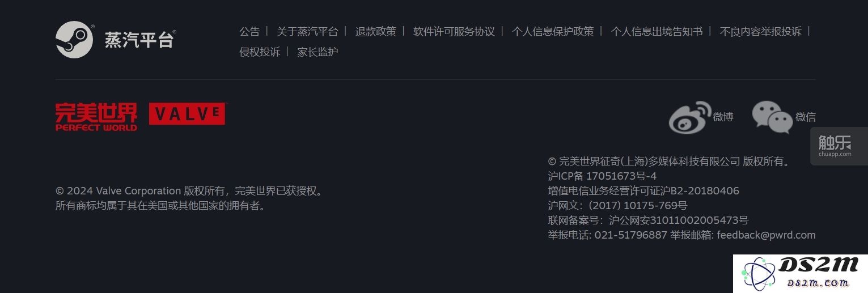Go to the 退款政策 page
Image resolution: width=868 pixels, height=293 pixels.
[x=376, y=32]
